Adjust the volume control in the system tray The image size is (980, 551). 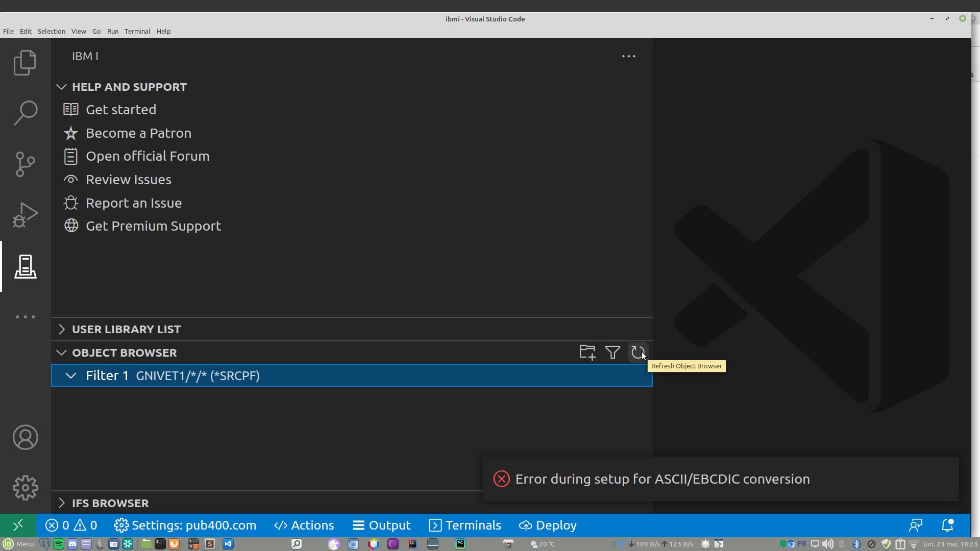click(x=827, y=544)
